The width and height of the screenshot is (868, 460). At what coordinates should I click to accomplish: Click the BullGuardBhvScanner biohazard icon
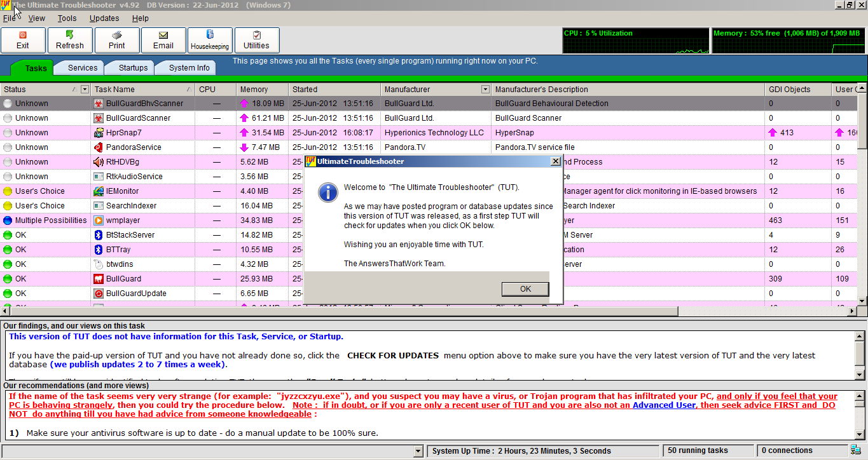point(99,103)
